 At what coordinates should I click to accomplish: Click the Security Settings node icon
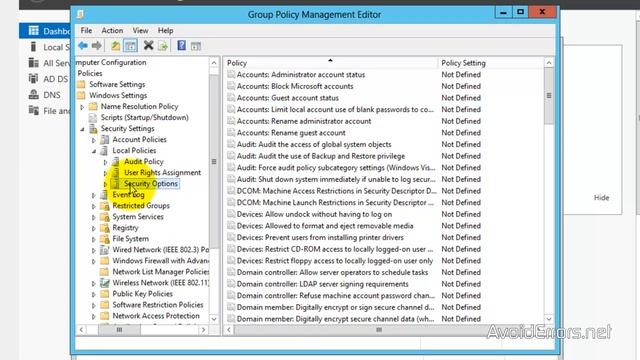coord(93,129)
